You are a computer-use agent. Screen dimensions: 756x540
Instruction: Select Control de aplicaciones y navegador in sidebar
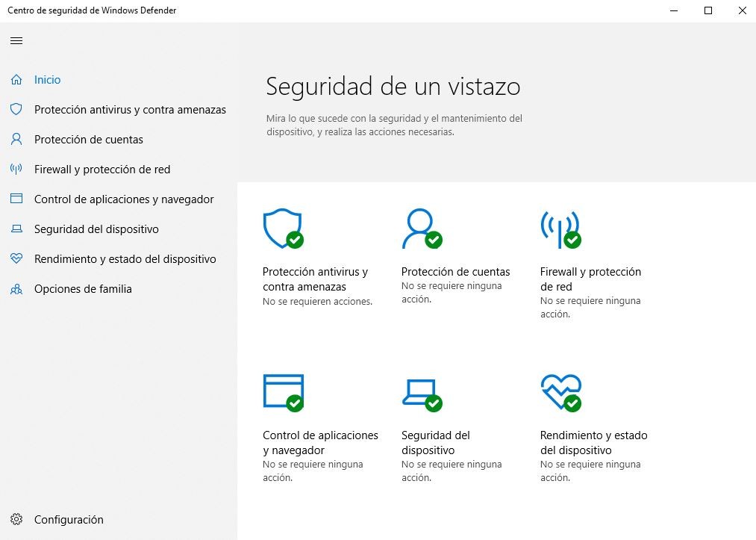(x=124, y=199)
